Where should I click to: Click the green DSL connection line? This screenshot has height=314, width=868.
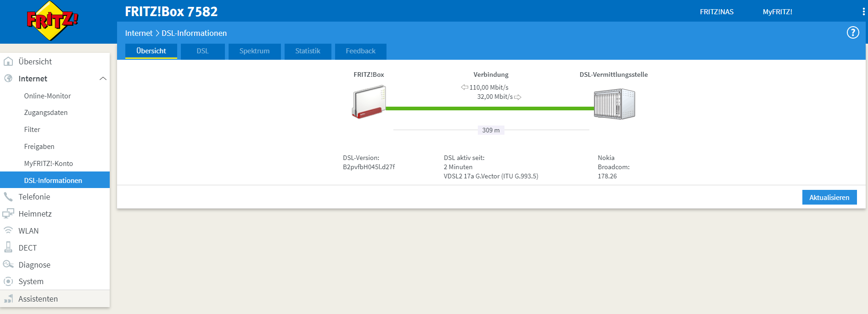[x=490, y=108]
